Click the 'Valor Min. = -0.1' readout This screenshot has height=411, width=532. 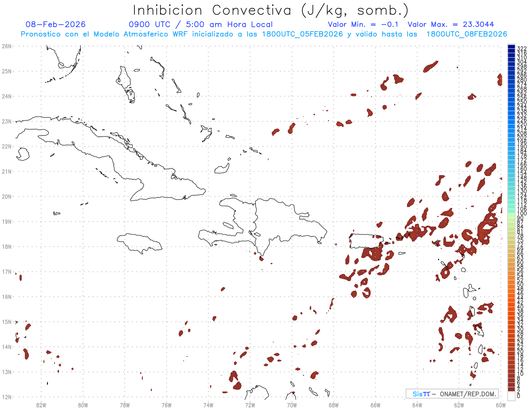coord(364,24)
